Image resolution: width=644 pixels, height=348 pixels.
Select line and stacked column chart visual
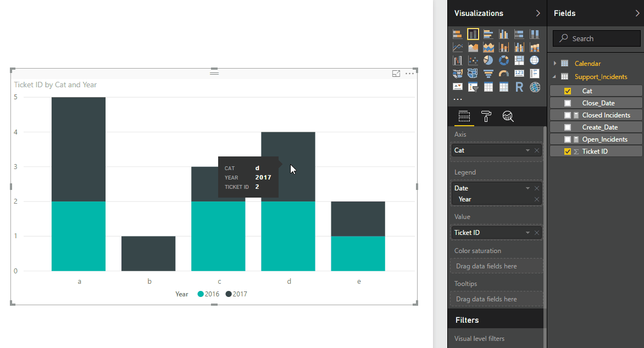(503, 47)
